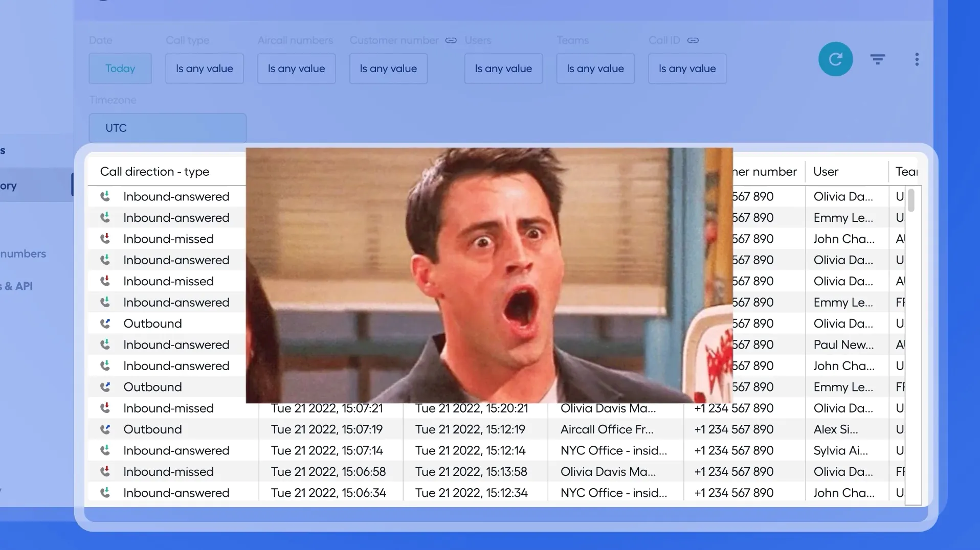This screenshot has width=980, height=550.
Task: Click the Paul New... user cell
Action: 844,345
